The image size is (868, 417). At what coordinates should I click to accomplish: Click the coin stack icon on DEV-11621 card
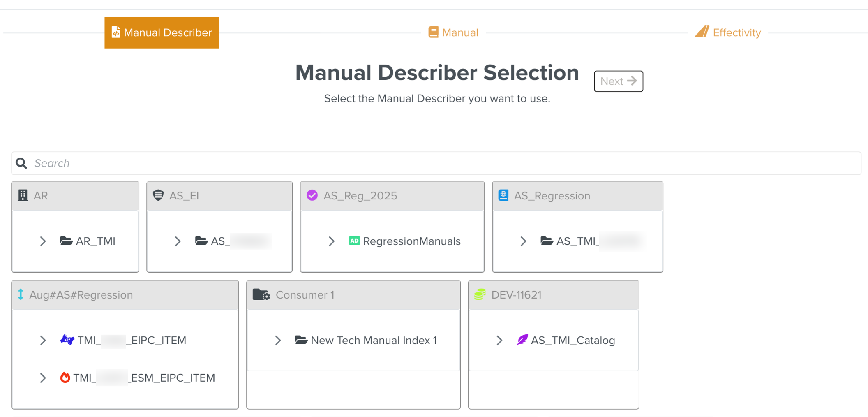tap(480, 294)
